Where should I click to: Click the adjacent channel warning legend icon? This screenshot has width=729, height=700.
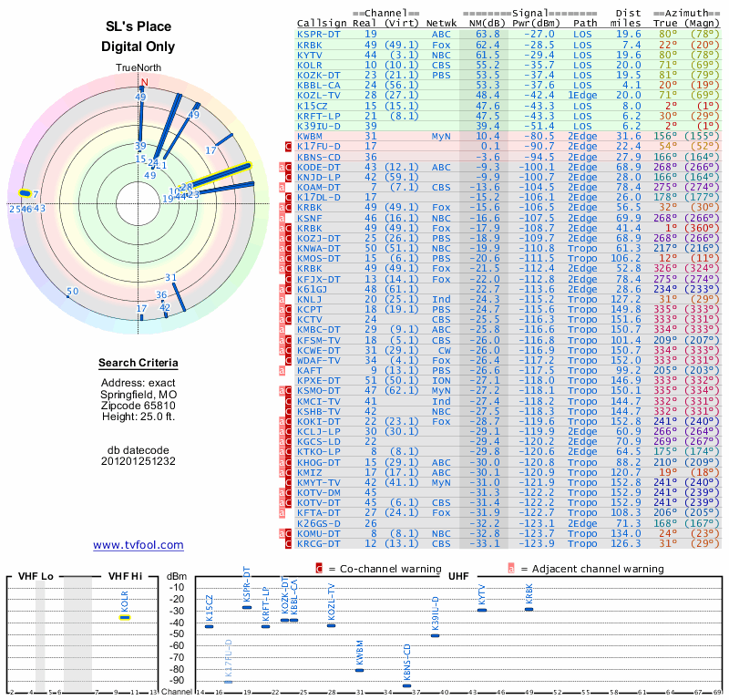511,569
